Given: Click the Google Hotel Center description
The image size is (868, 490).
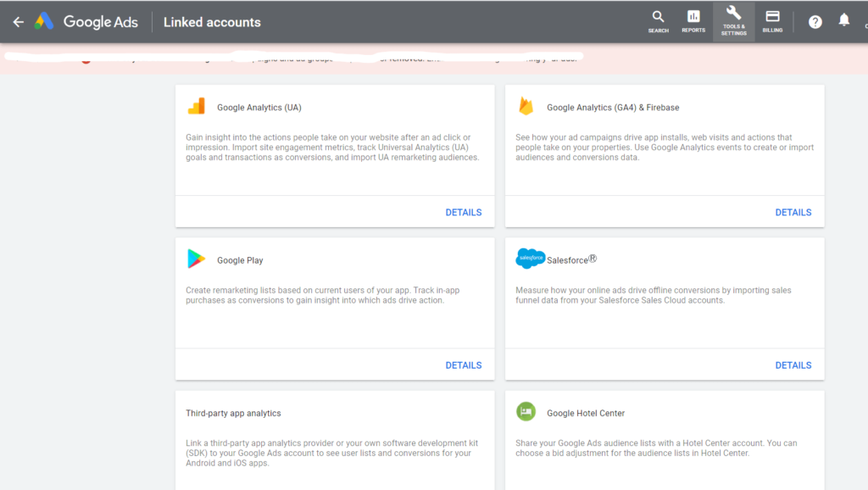Looking at the screenshot, I should [656, 448].
